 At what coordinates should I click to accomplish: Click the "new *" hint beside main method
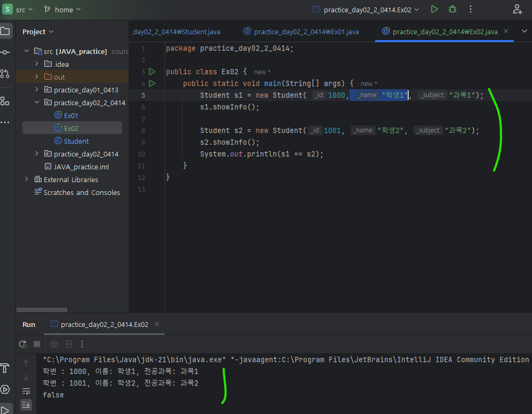click(369, 83)
